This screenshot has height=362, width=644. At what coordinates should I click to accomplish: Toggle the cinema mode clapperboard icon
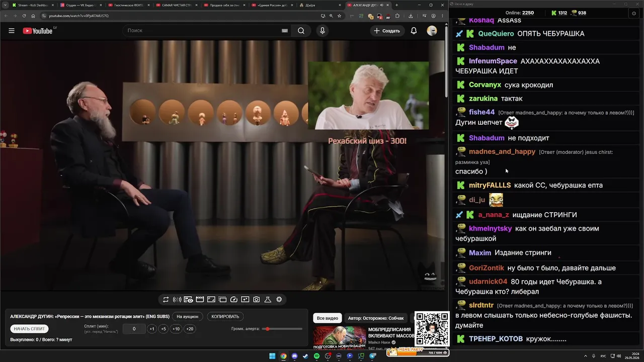pyautogui.click(x=200, y=300)
